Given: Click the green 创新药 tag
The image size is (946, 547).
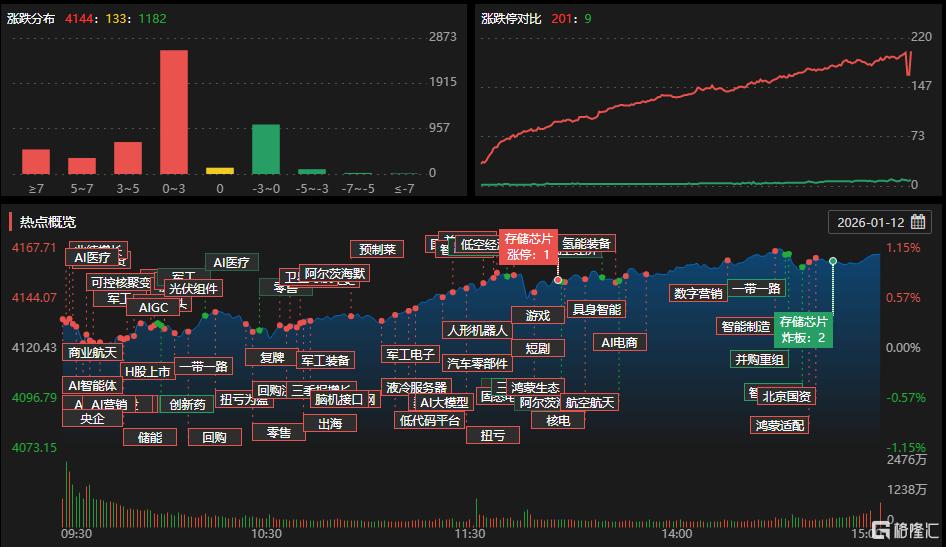Looking at the screenshot, I should 186,404.
